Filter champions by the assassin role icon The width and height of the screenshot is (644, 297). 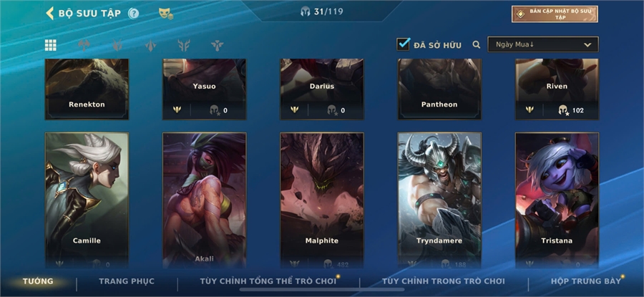click(117, 45)
